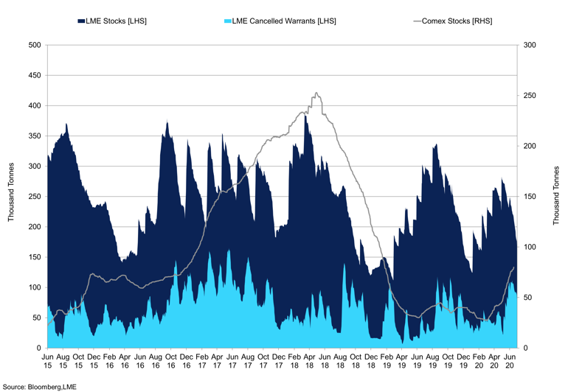This screenshot has width=568, height=392.
Task: Click the 'Feb 19' x-axis date label
Action: click(x=386, y=360)
